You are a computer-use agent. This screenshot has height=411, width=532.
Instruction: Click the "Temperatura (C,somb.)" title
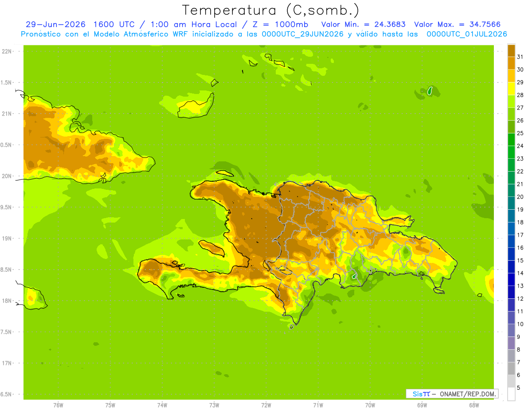point(270,10)
